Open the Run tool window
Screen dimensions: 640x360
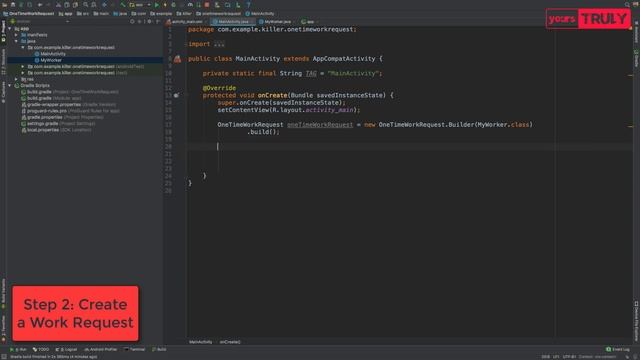[x=18, y=349]
